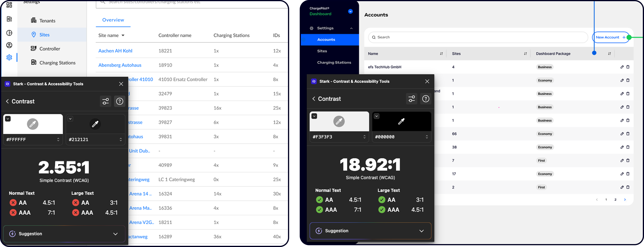Focus the Accounts Search field
Viewport: 644px width, 247px height.
click(478, 37)
